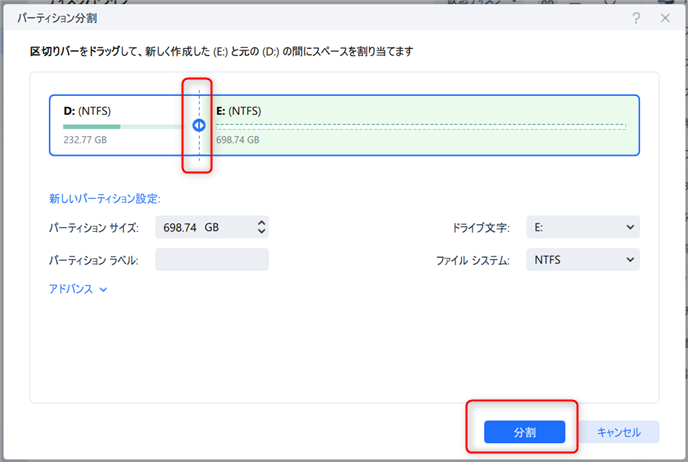Click the 232.77 GB size text
This screenshot has height=462, width=688.
click(x=85, y=140)
